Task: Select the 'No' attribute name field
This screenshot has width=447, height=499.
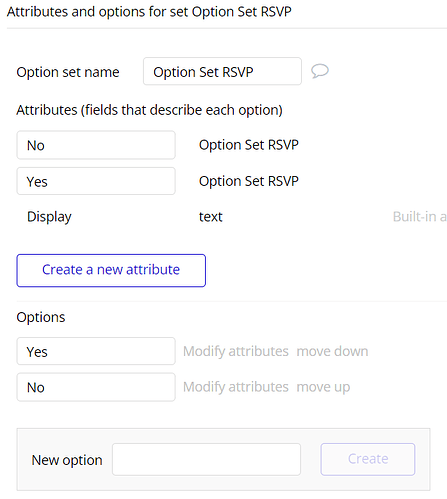Action: pyautogui.click(x=96, y=145)
